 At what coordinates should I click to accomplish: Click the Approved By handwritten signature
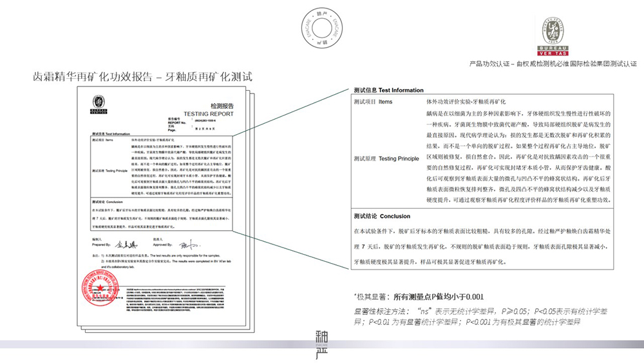(x=189, y=246)
